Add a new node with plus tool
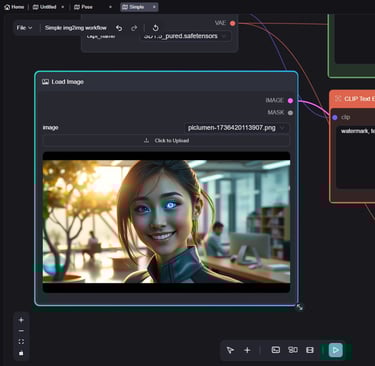This screenshot has height=366, width=375. 247,350
